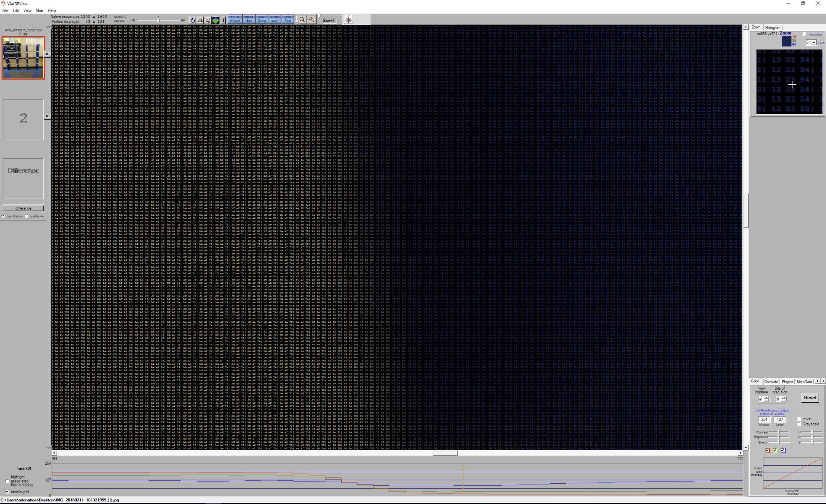Switch to the Correlate tab
This screenshot has height=504, width=826.
click(x=771, y=382)
